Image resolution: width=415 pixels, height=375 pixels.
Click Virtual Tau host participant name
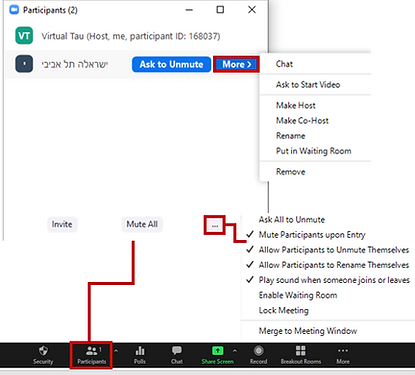[x=131, y=36]
